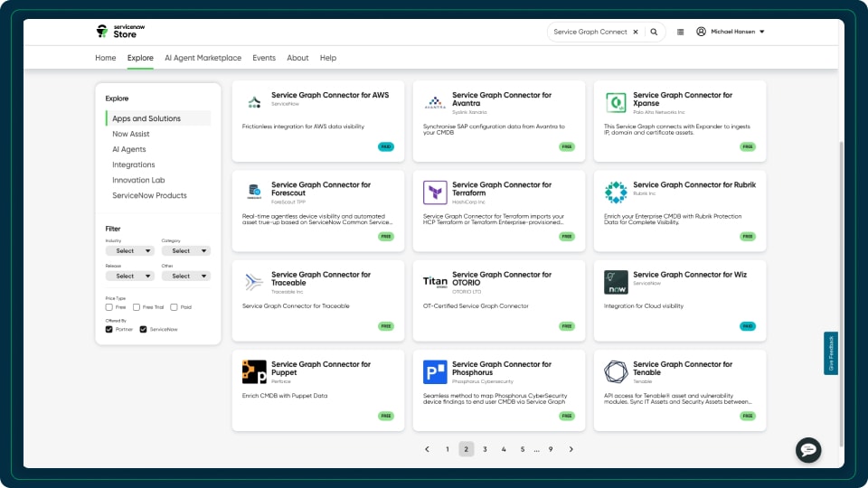The width and height of the screenshot is (868, 488).
Task: Open the Help tab
Action: [x=327, y=58]
